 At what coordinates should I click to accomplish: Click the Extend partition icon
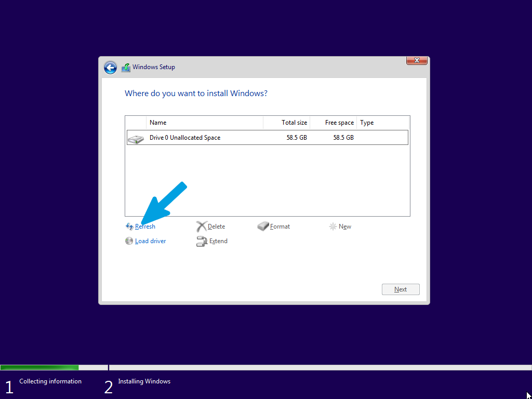pyautogui.click(x=202, y=241)
